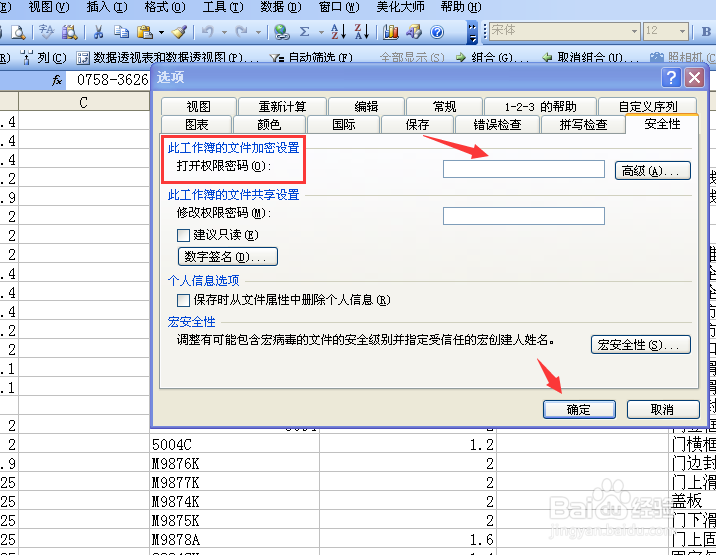Open the 数据 menu
The image size is (716, 555).
click(281, 7)
